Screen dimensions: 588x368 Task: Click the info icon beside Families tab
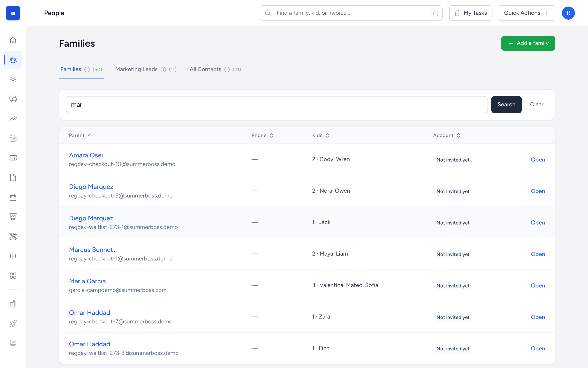pyautogui.click(x=87, y=70)
